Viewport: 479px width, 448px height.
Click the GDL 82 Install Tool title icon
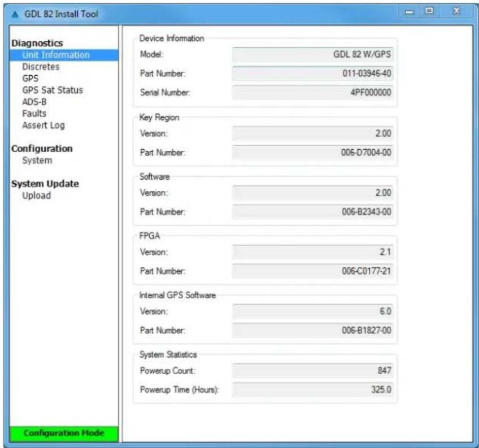click(15, 14)
